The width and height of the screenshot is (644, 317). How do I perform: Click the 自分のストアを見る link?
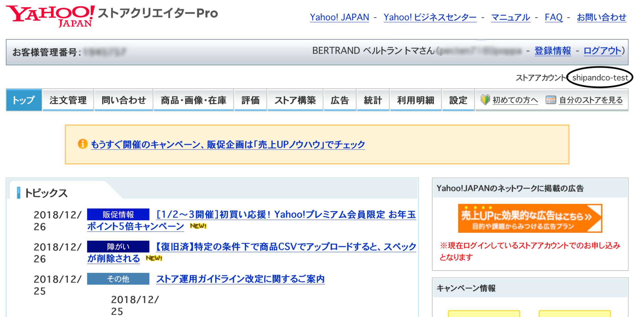591,100
